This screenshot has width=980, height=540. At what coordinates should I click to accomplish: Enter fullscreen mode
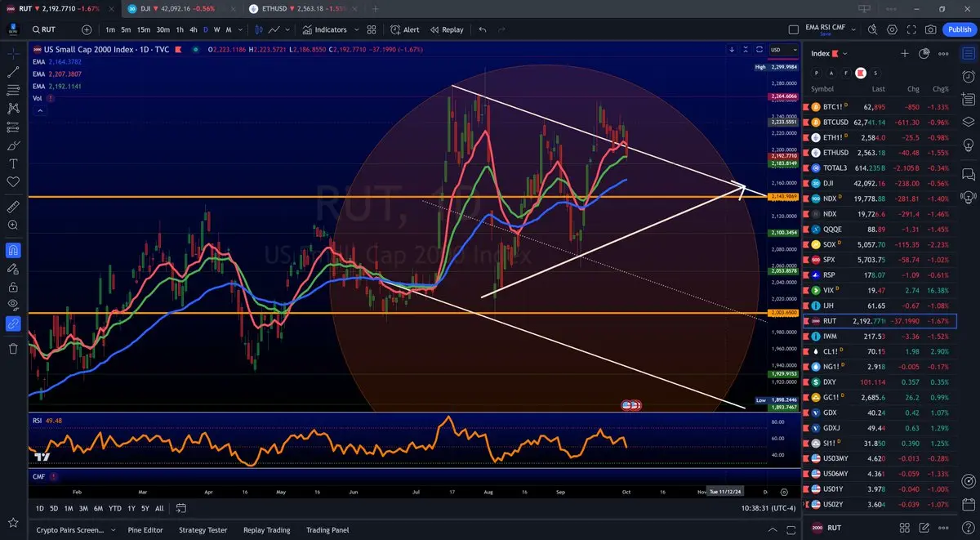coord(911,29)
